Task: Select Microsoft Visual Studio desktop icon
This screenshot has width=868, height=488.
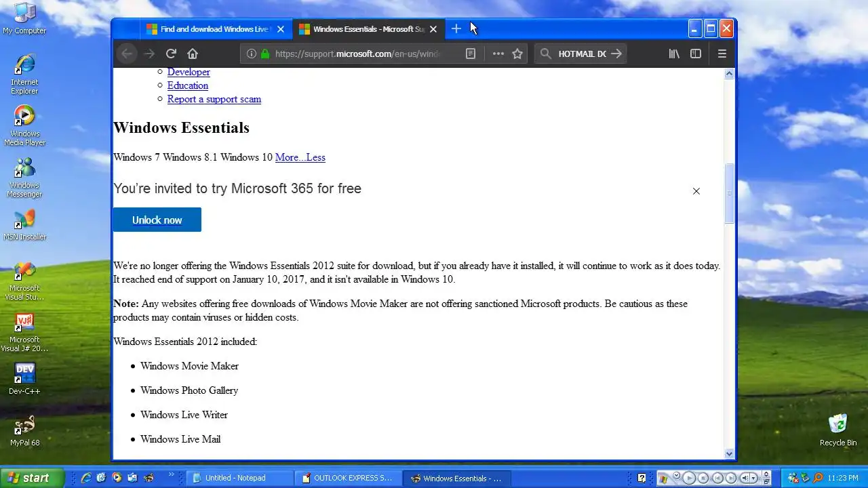Action: 24,281
